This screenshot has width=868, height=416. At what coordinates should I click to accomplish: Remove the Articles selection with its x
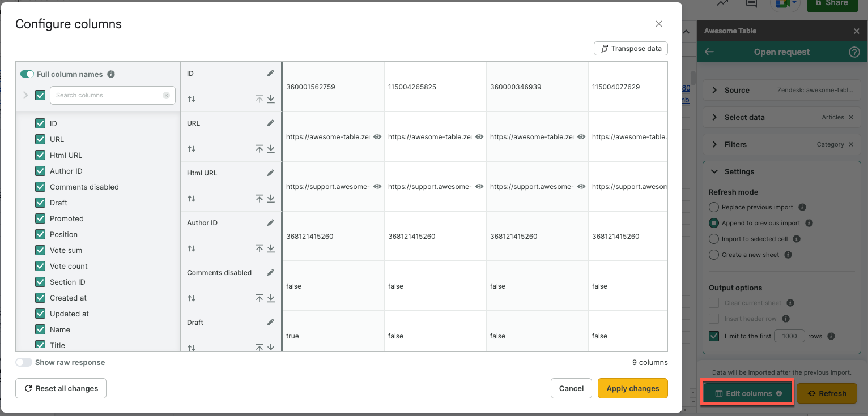(850, 117)
